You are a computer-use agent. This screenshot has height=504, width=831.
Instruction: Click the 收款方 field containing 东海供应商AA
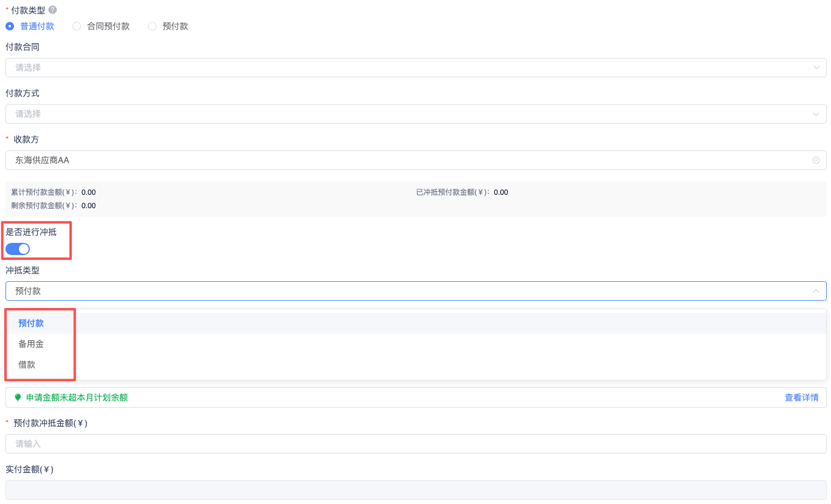[x=402, y=160]
